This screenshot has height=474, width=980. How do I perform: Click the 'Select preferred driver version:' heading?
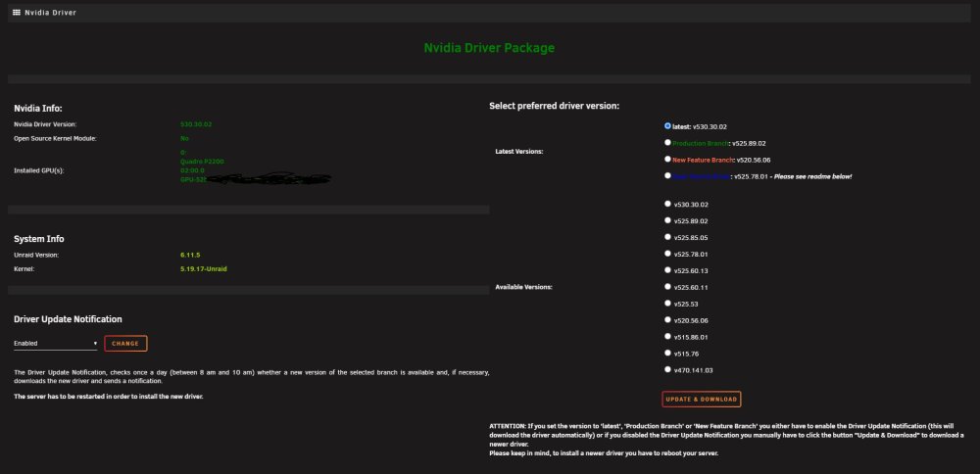click(554, 106)
